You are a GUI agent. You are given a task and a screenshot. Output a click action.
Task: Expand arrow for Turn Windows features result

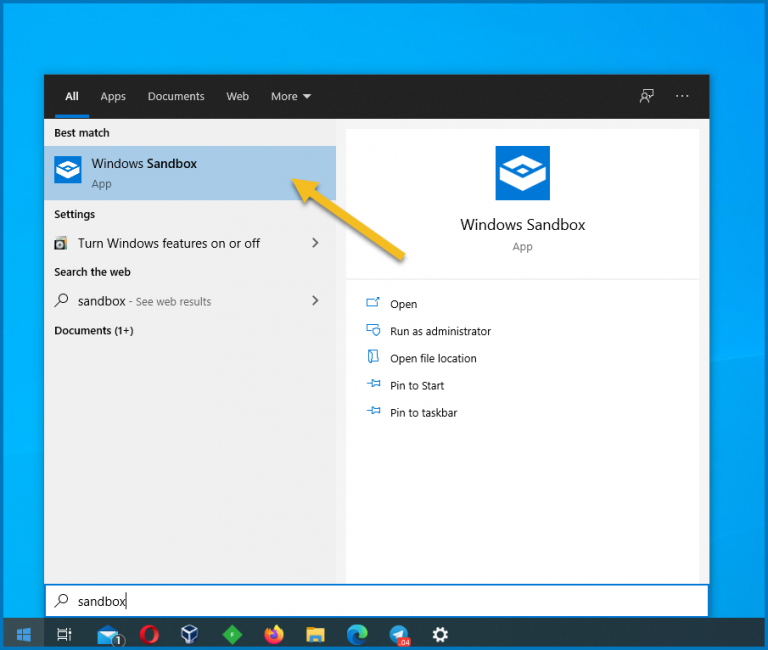pyautogui.click(x=315, y=243)
